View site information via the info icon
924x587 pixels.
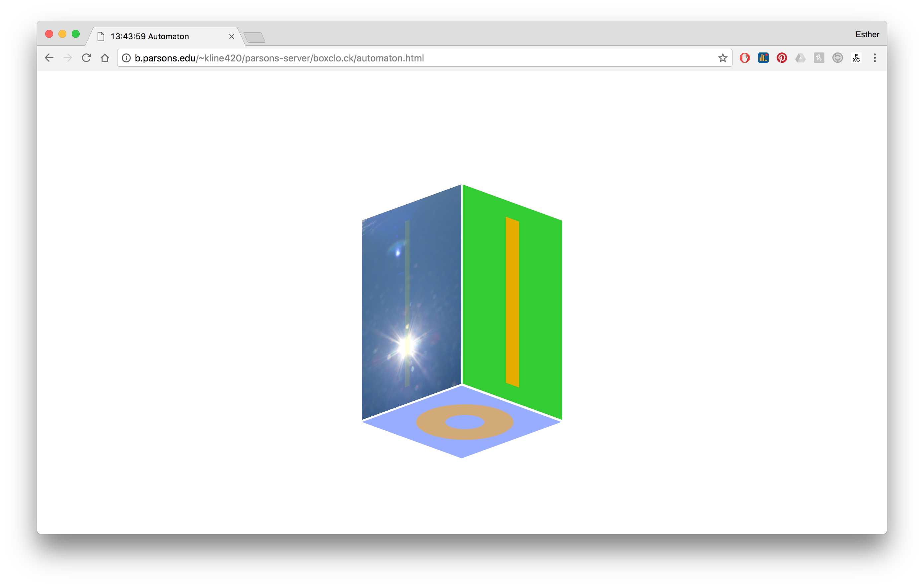[x=126, y=58]
